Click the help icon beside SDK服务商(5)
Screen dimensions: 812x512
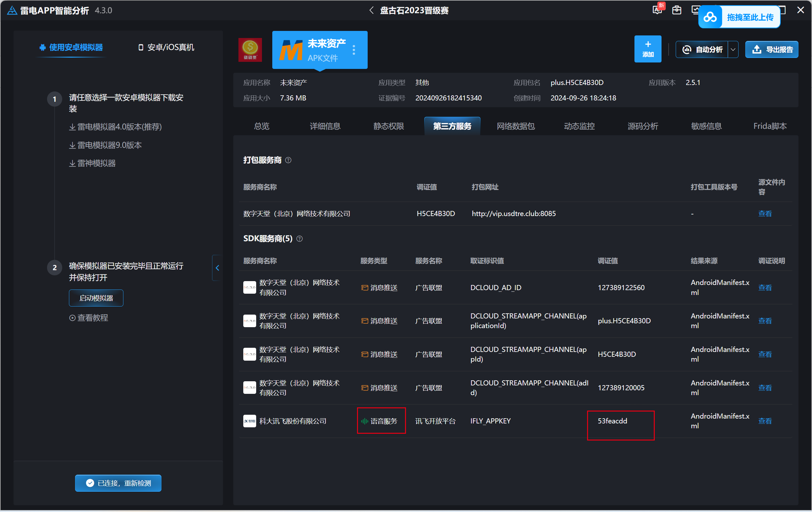299,239
